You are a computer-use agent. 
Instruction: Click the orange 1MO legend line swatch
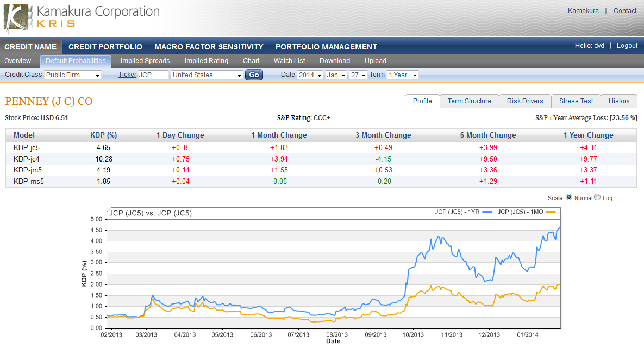click(x=551, y=212)
